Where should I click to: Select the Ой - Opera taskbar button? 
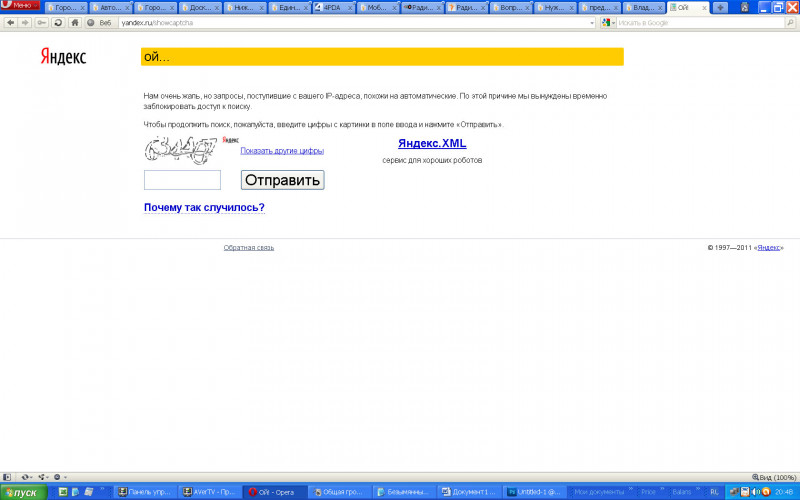point(274,492)
